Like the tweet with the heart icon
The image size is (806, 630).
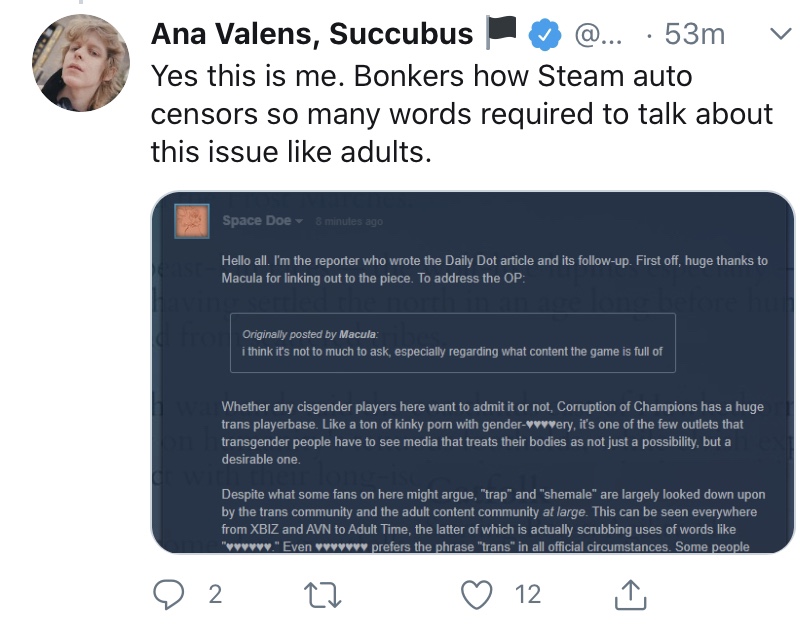[479, 596]
